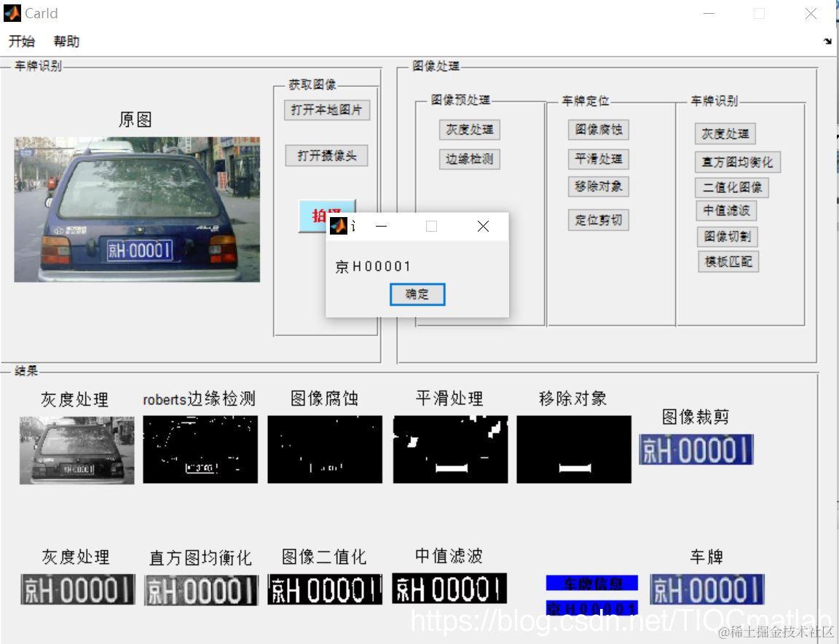Click the 模板匹配 button
The width and height of the screenshot is (839, 644).
728,262
